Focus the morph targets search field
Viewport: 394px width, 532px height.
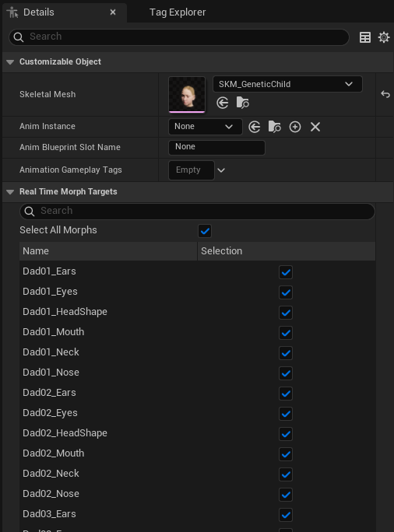[x=197, y=211]
